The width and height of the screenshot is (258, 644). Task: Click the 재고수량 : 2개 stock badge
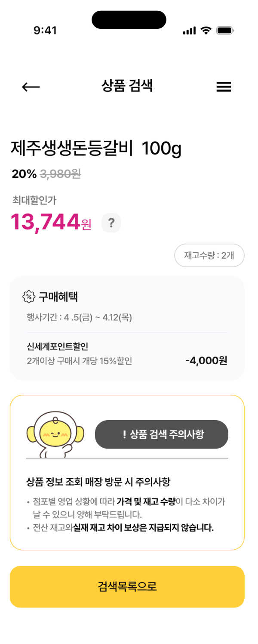(x=209, y=255)
